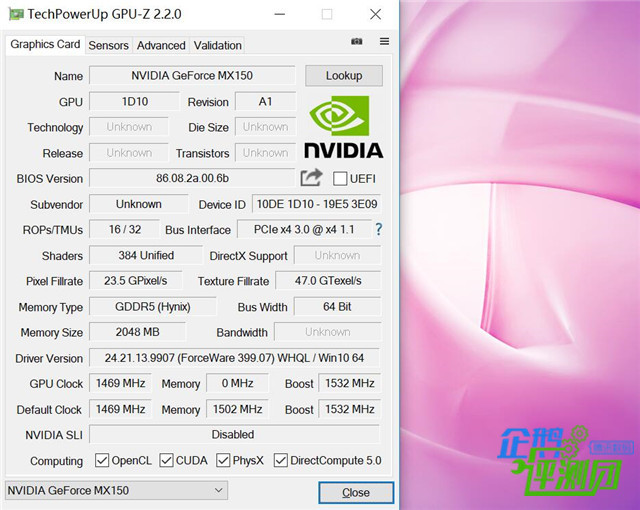Open the Validation tab
Image resolution: width=640 pixels, height=510 pixels.
pos(218,45)
